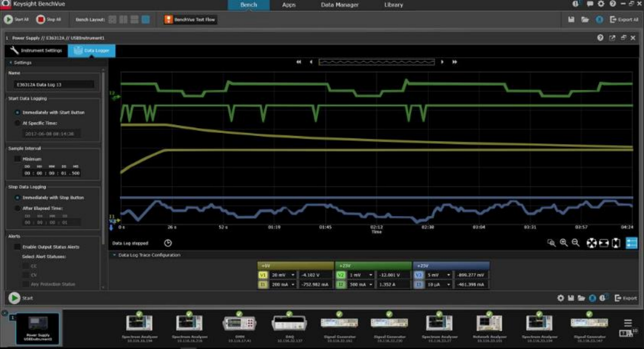Viewport: 644px width, 349px height.
Task: Start data logging with the Start button
Action: point(14,298)
